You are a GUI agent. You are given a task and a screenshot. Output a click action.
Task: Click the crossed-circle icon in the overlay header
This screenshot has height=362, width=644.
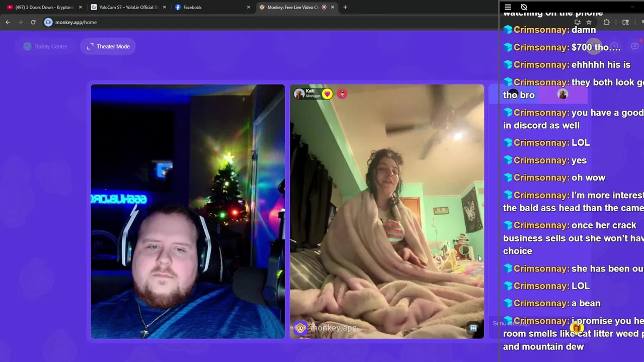point(524,7)
